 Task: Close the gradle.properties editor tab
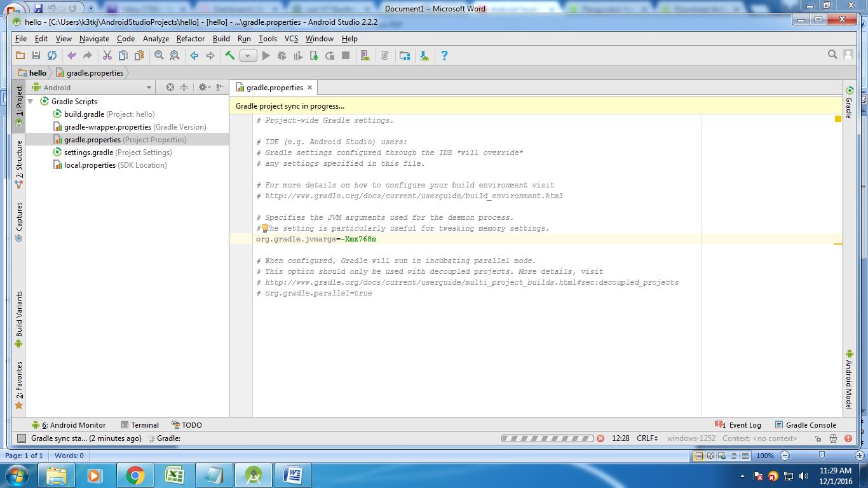pos(310,88)
